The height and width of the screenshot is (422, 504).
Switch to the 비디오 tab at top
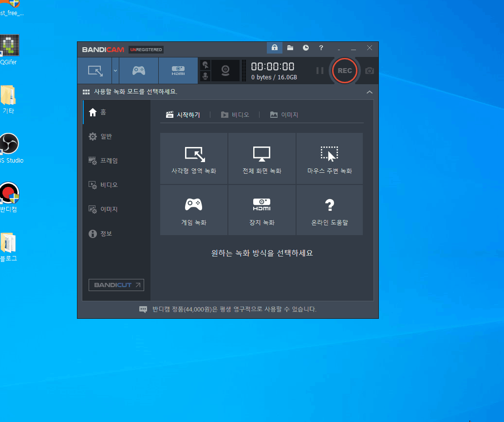click(235, 115)
